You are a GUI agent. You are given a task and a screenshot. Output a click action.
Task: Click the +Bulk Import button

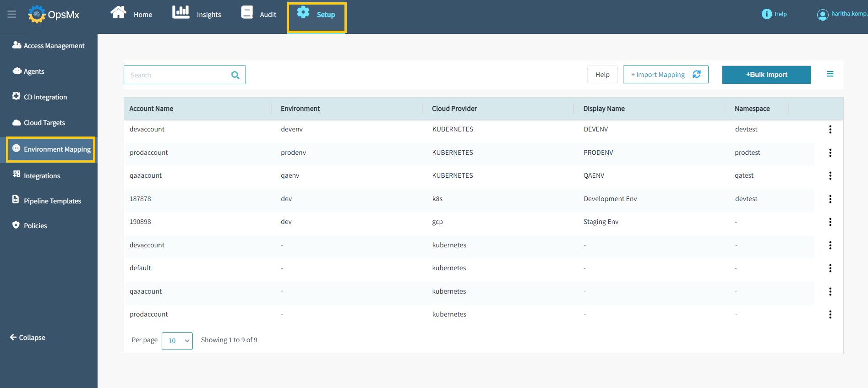coord(766,75)
